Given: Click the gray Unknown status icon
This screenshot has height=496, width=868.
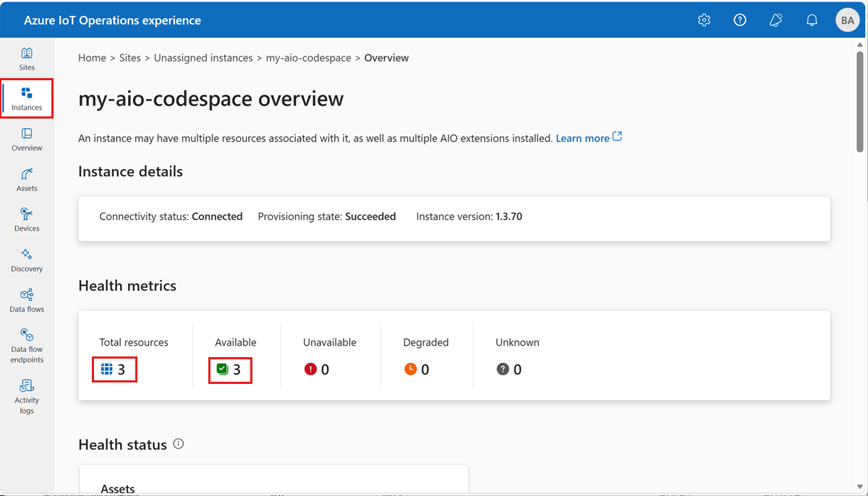Looking at the screenshot, I should point(503,369).
